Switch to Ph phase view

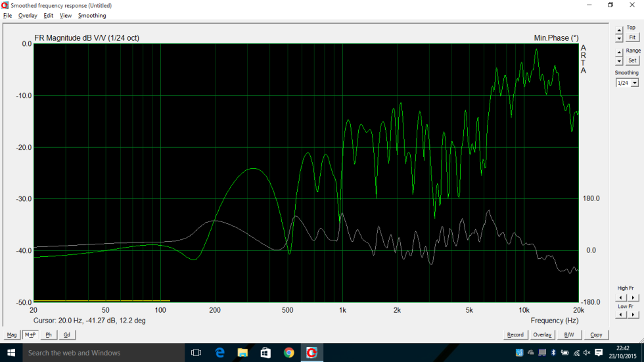pos(49,335)
